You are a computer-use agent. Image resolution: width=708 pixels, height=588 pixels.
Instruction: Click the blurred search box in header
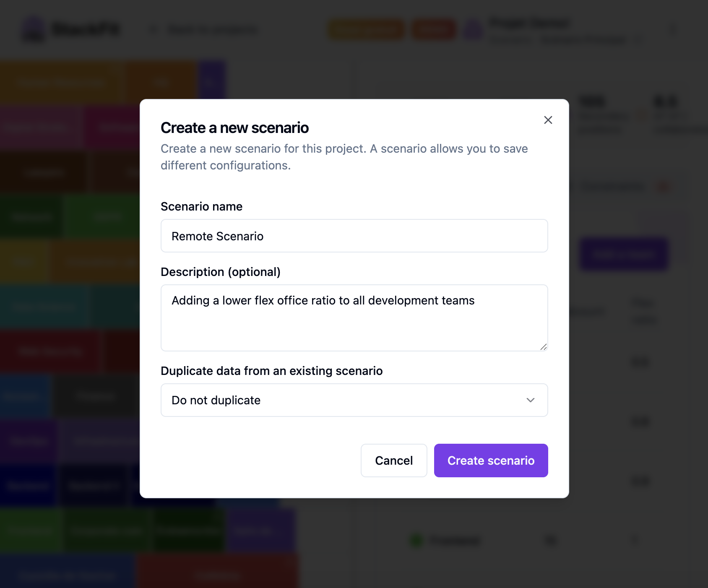213,30
